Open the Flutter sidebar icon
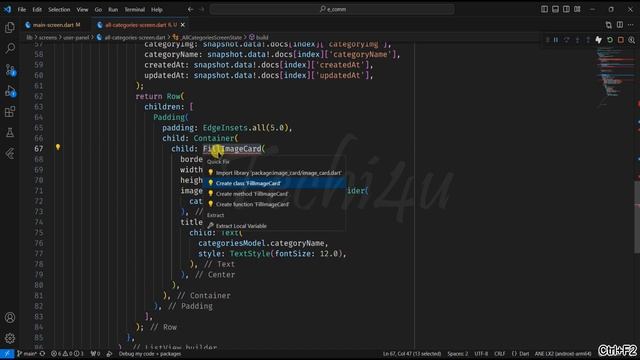This screenshot has width=640, height=360. [10, 153]
